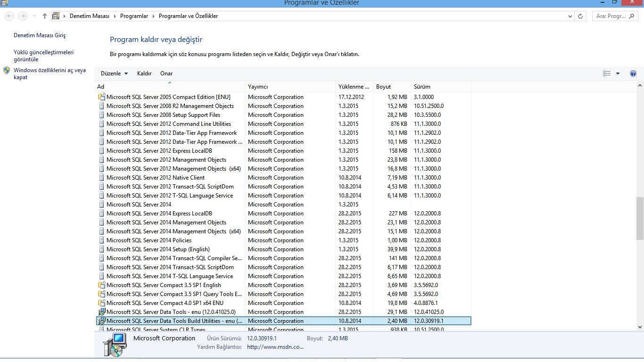Click version cell 10.51.2500.0 of 2008 R2 Management Objects
Screen dimensions: 644x362
(x=429, y=106)
